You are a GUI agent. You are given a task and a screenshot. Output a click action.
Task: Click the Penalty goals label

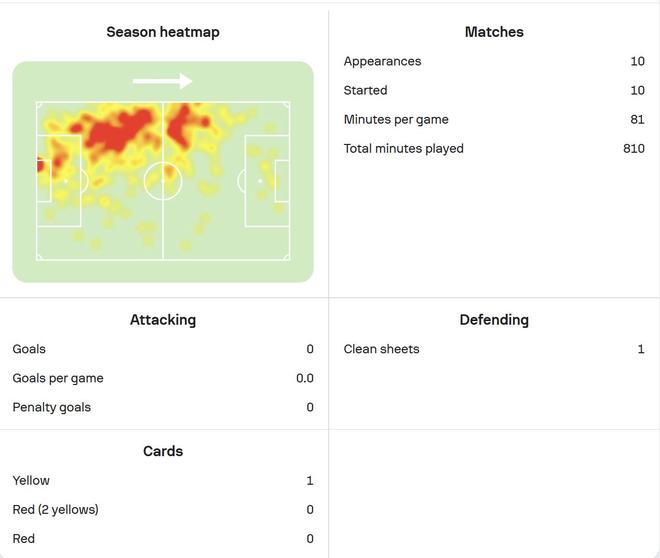(x=51, y=407)
